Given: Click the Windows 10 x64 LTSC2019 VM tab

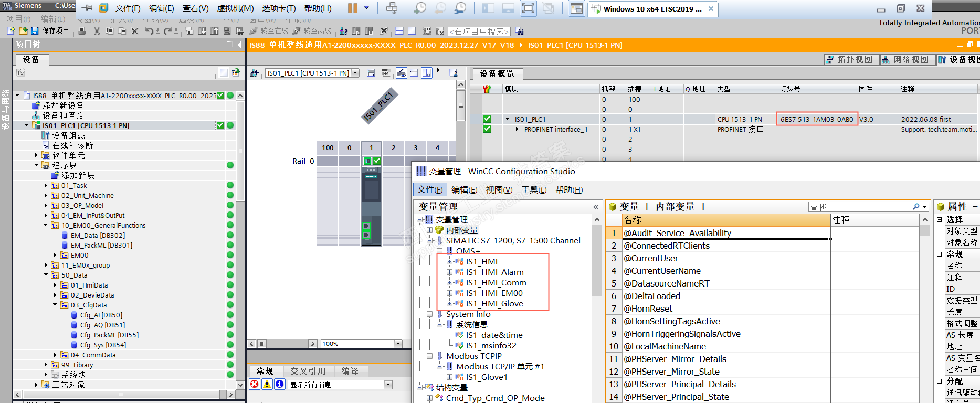Looking at the screenshot, I should coord(652,9).
